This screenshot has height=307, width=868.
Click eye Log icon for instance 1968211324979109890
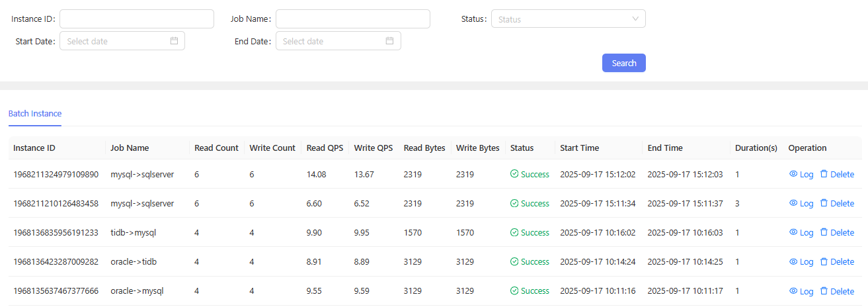(x=793, y=174)
